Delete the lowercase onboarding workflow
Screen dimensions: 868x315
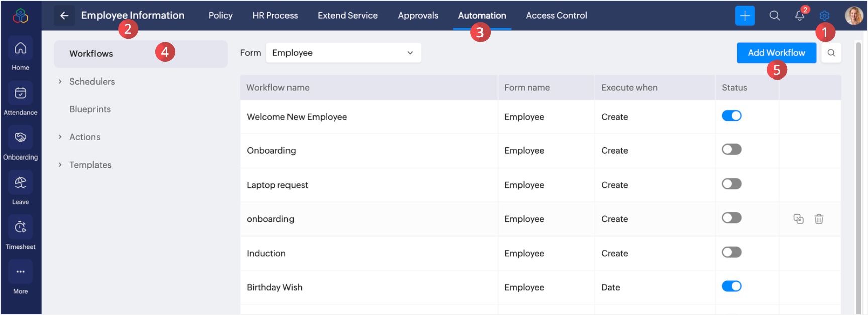pos(819,219)
